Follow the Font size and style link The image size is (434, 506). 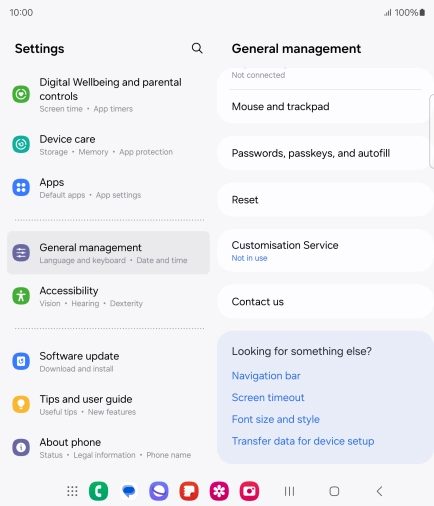click(276, 419)
